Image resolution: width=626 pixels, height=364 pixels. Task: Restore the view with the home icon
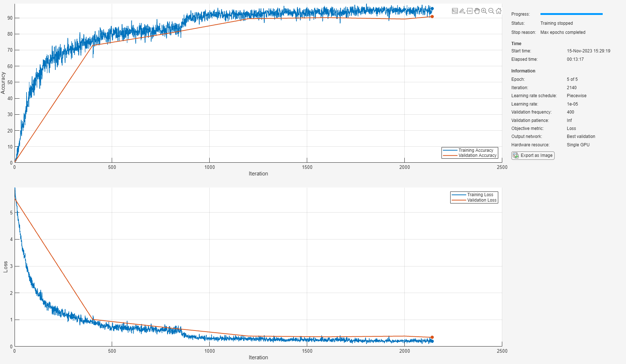tap(499, 11)
